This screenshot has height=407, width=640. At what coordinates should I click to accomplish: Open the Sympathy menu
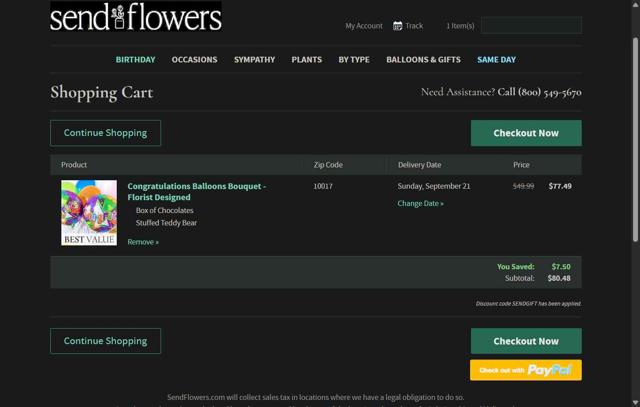[x=254, y=60]
